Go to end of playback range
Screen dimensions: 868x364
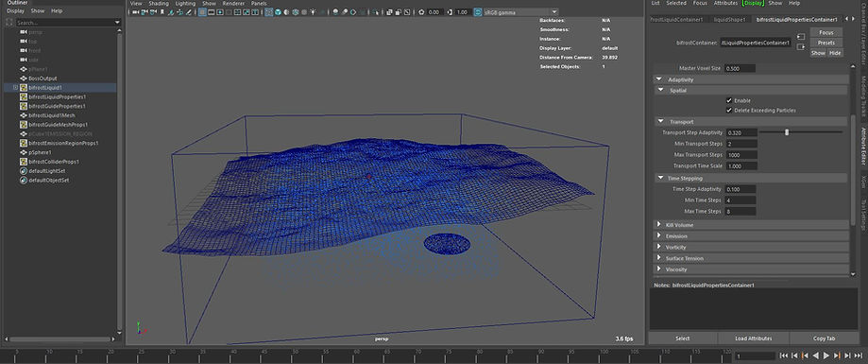pyautogui.click(x=858, y=355)
